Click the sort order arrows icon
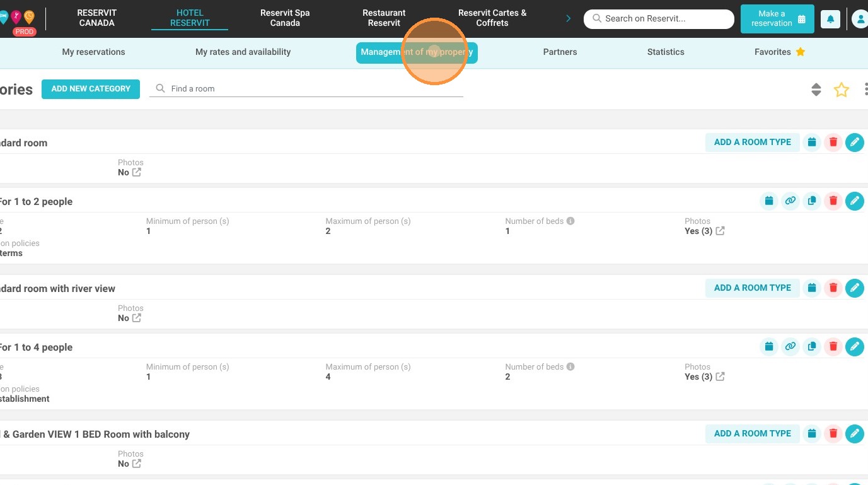 pos(816,90)
